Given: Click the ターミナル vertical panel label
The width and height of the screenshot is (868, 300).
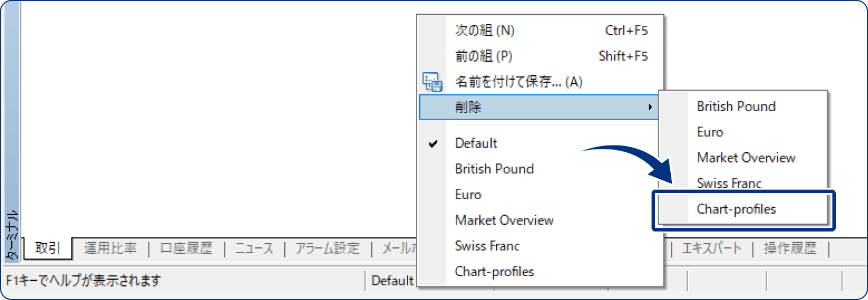Looking at the screenshot, I should click(x=12, y=236).
